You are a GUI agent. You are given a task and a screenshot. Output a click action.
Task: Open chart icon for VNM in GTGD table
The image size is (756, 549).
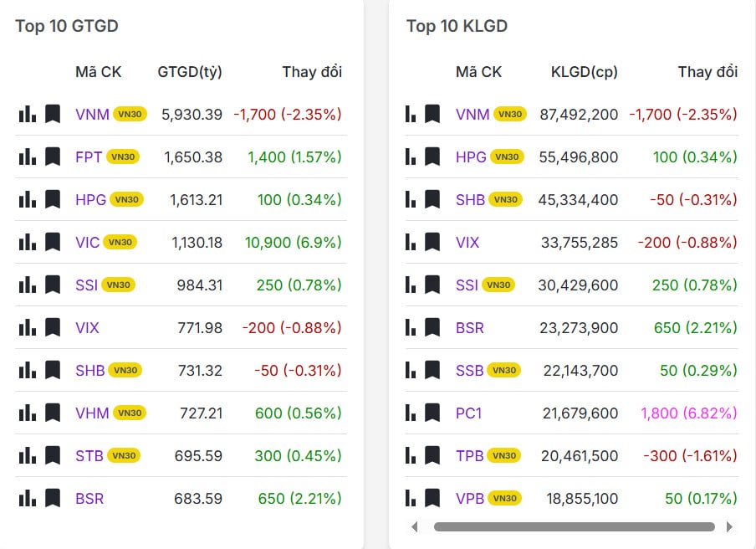pyautogui.click(x=27, y=114)
